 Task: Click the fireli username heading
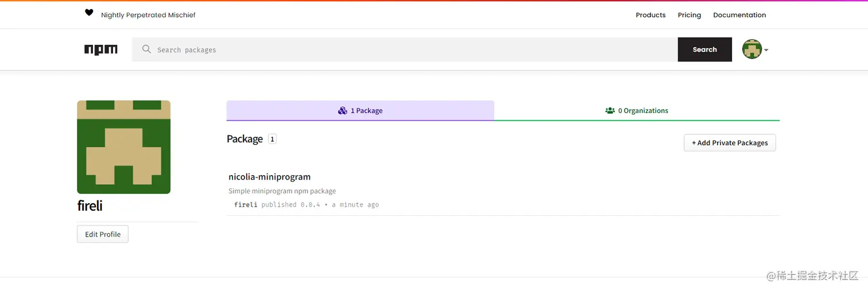click(90, 205)
